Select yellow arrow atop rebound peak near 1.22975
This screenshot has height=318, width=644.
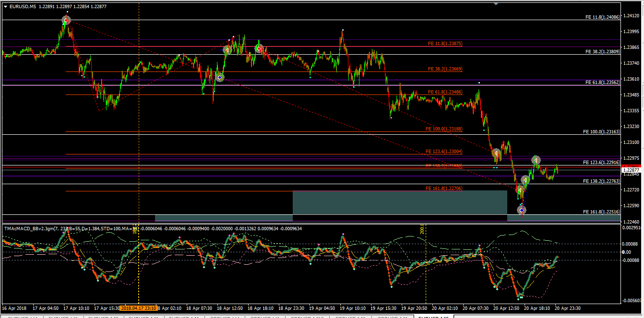536,160
